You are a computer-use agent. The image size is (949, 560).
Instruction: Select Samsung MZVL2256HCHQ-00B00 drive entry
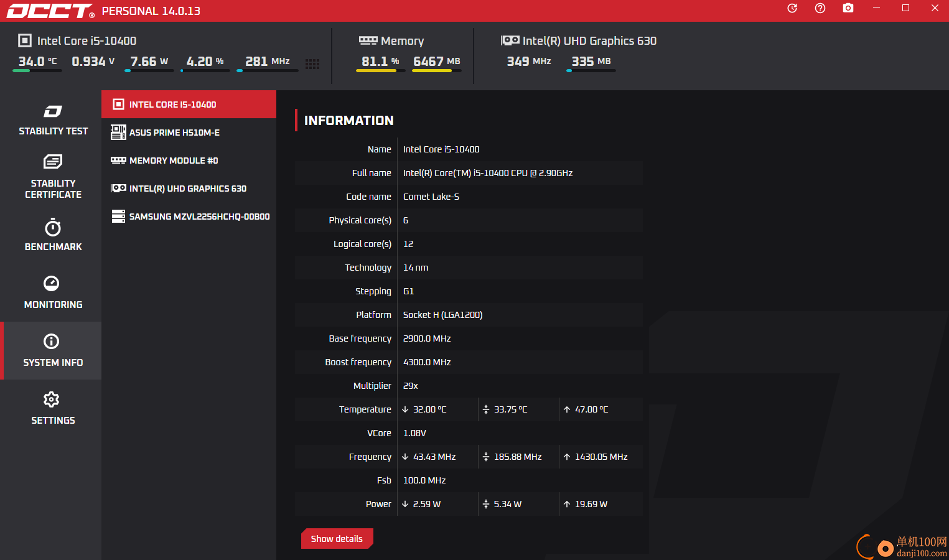click(x=189, y=217)
